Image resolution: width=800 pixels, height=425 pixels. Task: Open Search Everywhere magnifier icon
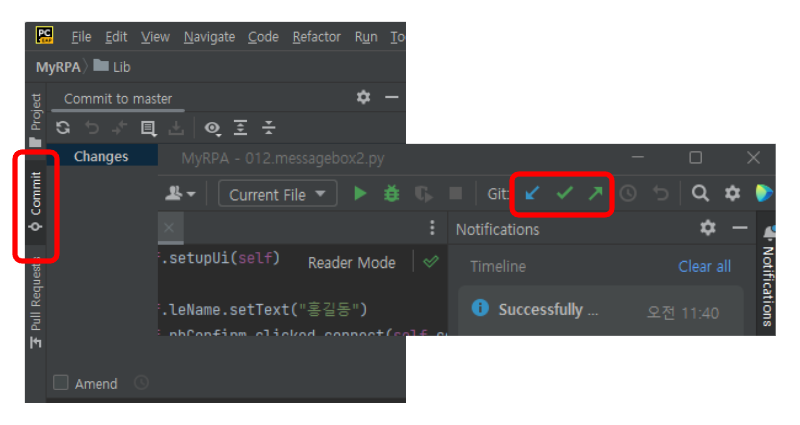click(700, 193)
